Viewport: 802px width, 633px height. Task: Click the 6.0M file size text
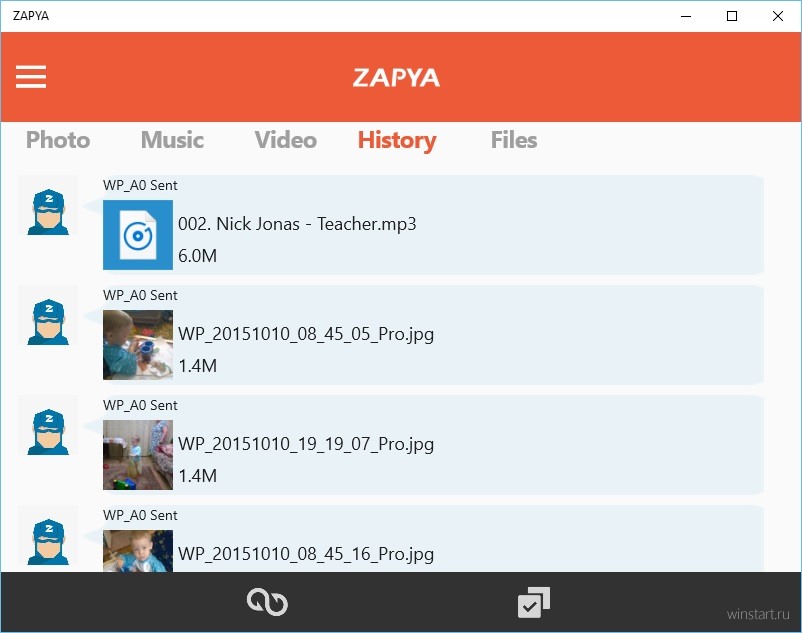[x=197, y=256]
